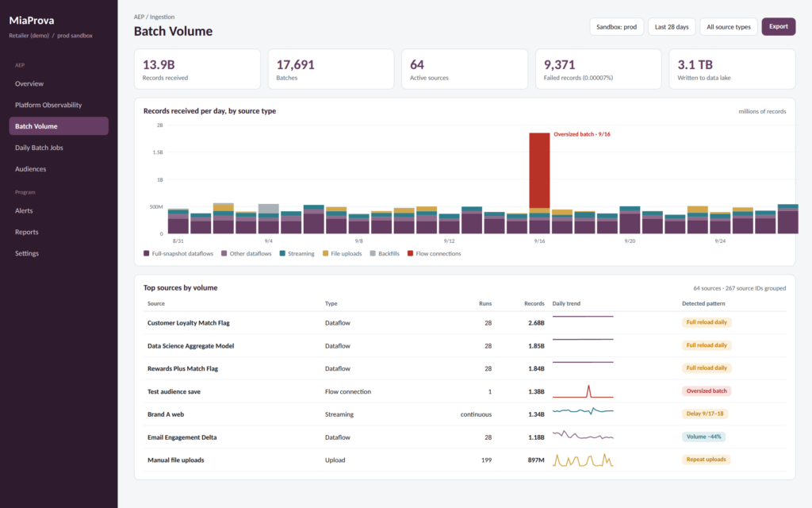Image resolution: width=812 pixels, height=508 pixels.
Task: Toggle Backfills legend swatch
Action: click(x=373, y=253)
